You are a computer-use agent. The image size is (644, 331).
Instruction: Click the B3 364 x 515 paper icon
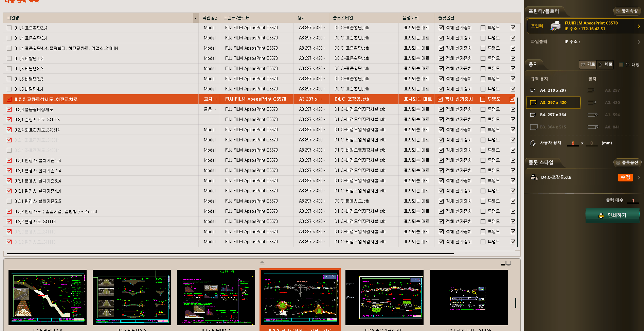pos(534,127)
